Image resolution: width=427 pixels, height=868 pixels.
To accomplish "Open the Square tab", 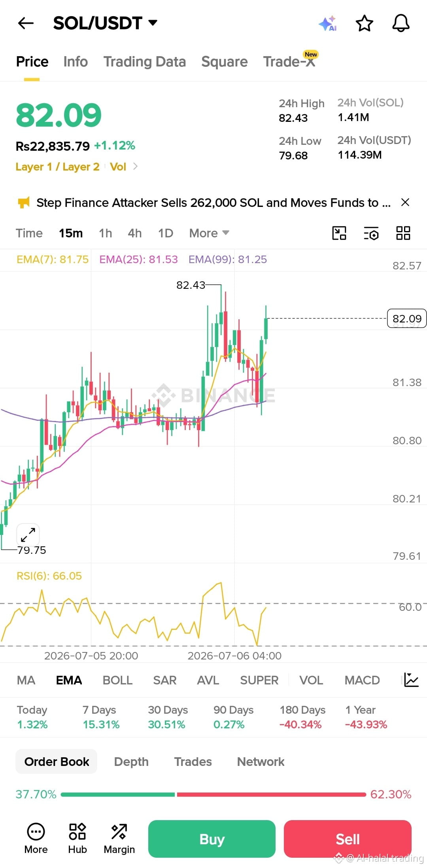I will [x=225, y=62].
